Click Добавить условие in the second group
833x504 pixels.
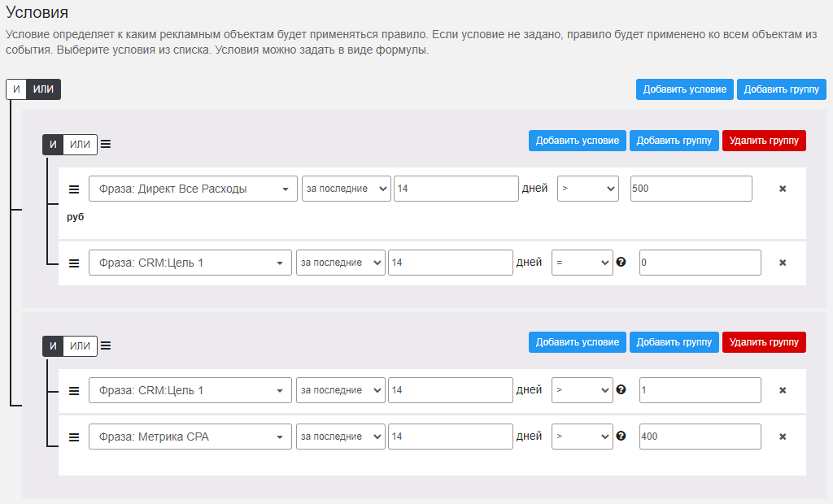tap(577, 342)
